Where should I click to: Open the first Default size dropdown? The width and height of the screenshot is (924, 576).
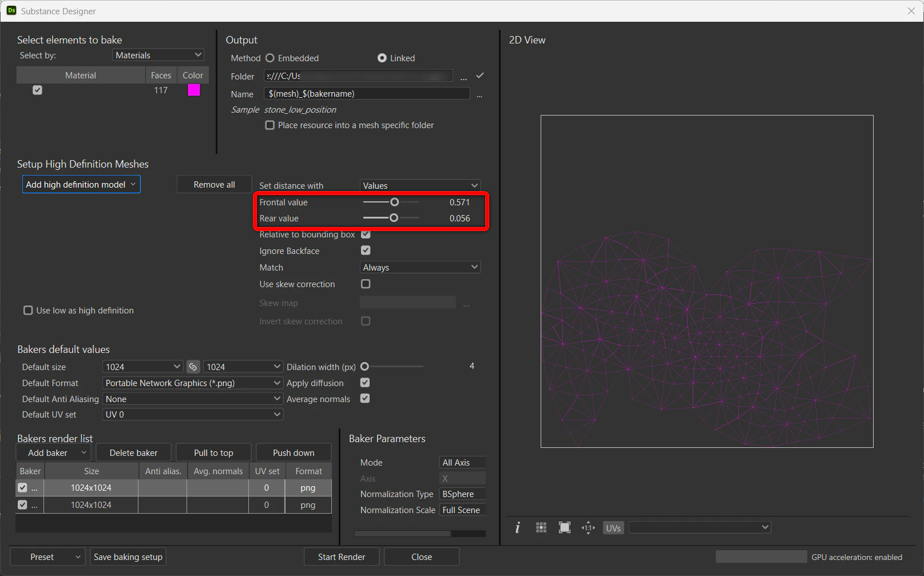[142, 367]
